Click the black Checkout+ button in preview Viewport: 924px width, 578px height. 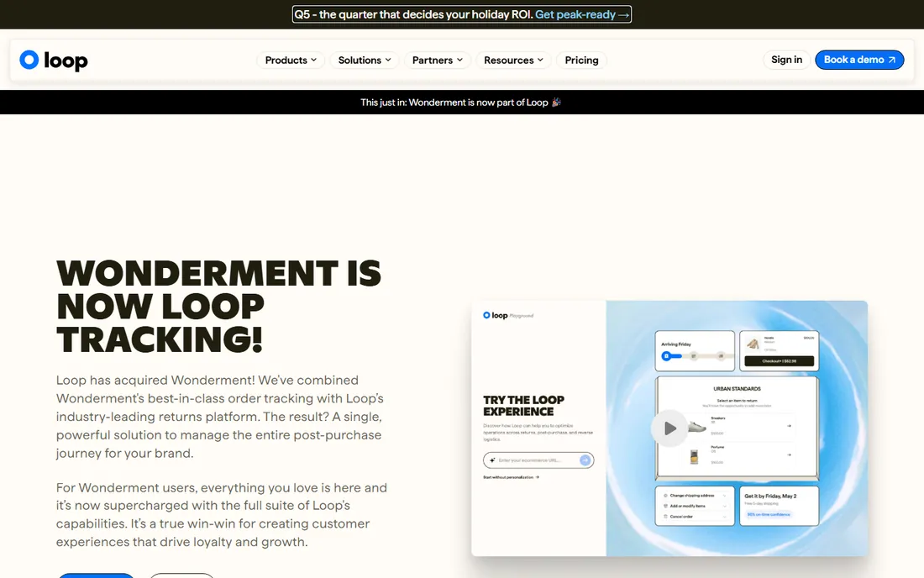coord(779,361)
